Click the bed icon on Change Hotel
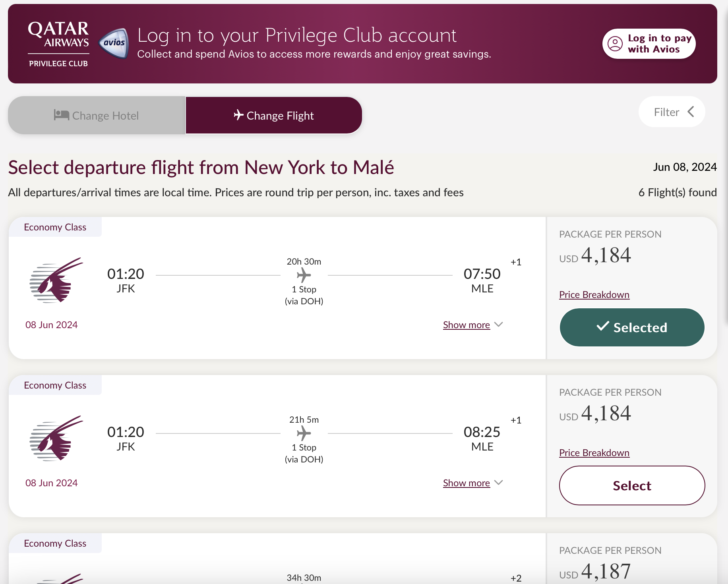Screen dimensions: 728x584 tap(62, 115)
